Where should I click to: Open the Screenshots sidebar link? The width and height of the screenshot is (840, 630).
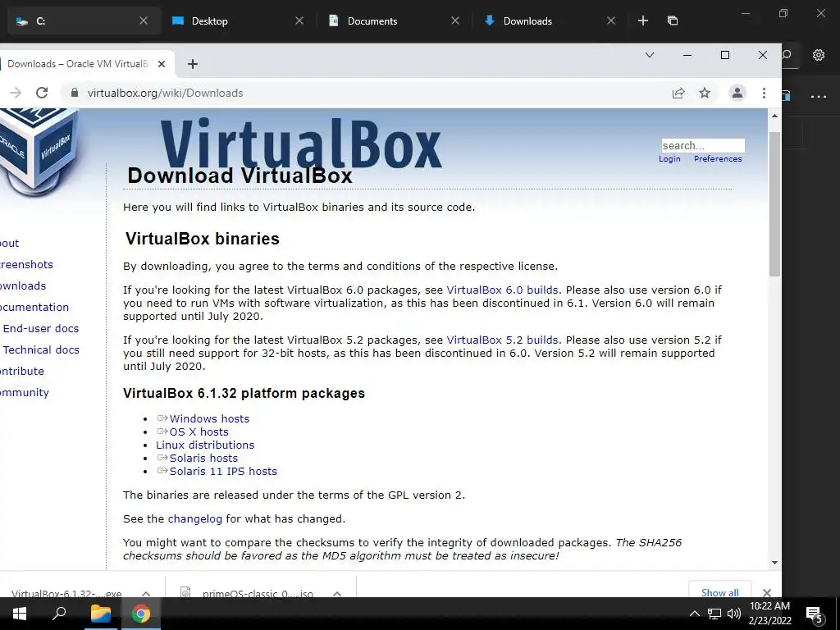[25, 264]
